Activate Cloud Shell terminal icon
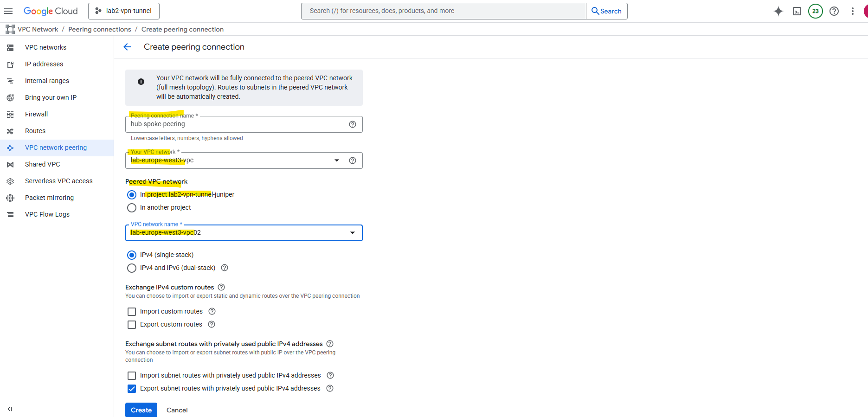868x417 pixels. pyautogui.click(x=797, y=11)
